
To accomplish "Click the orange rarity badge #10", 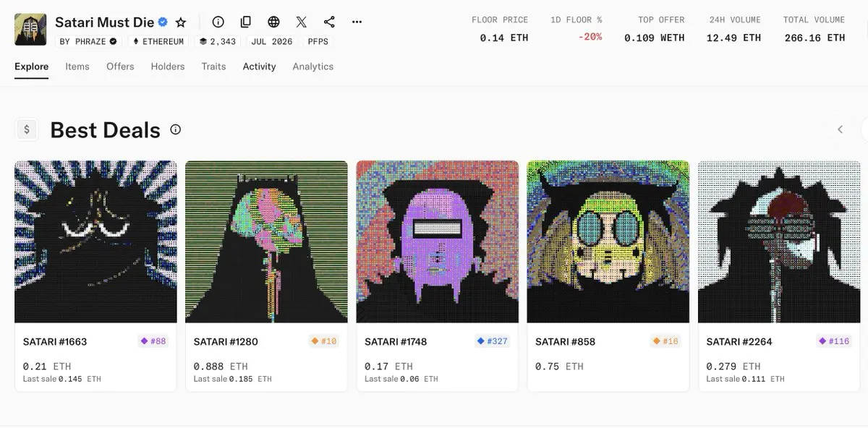I will (x=324, y=341).
